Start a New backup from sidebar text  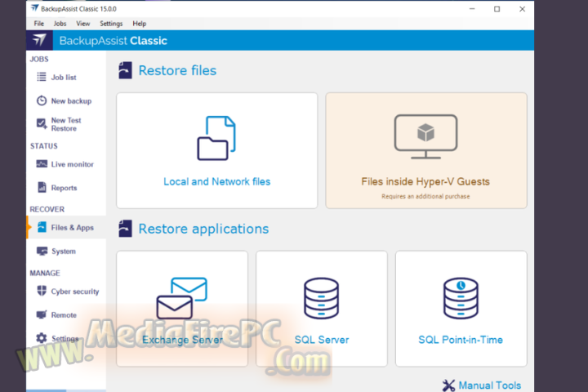tap(71, 101)
